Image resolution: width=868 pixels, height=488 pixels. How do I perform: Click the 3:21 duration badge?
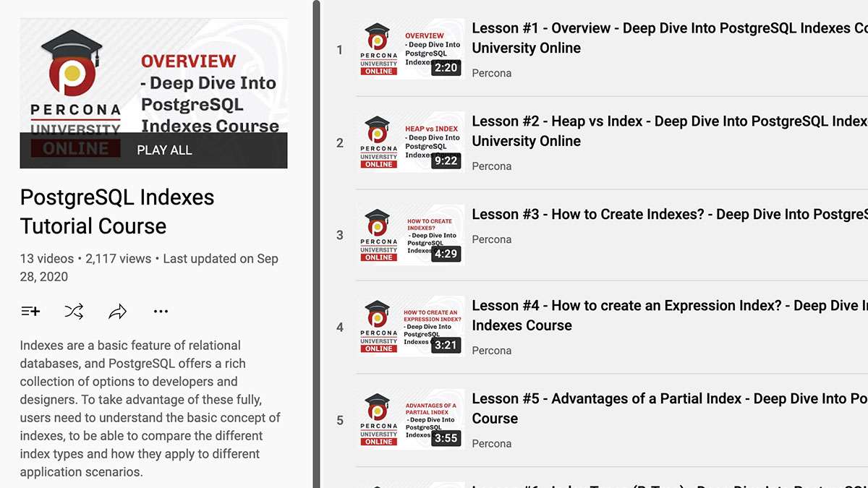(x=446, y=346)
